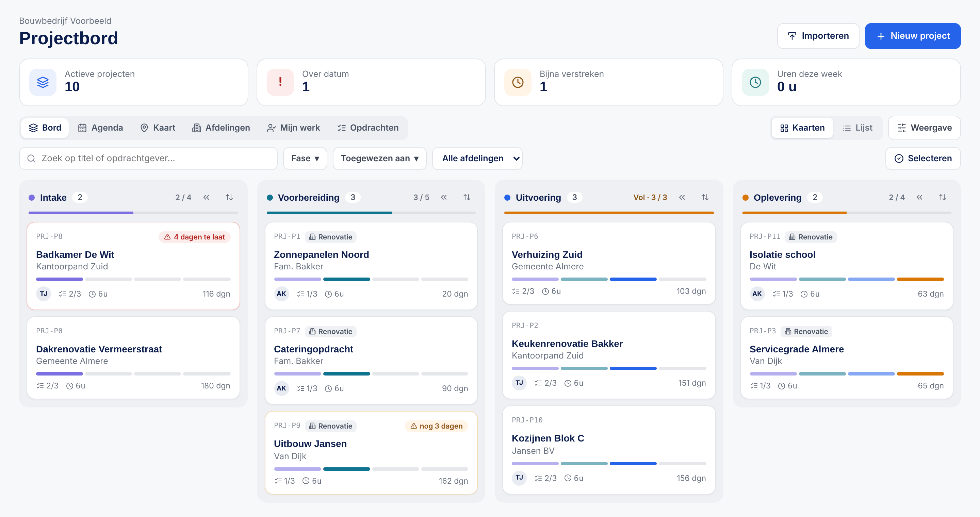Enable Selecteren mode
This screenshot has height=517, width=980.
[923, 159]
